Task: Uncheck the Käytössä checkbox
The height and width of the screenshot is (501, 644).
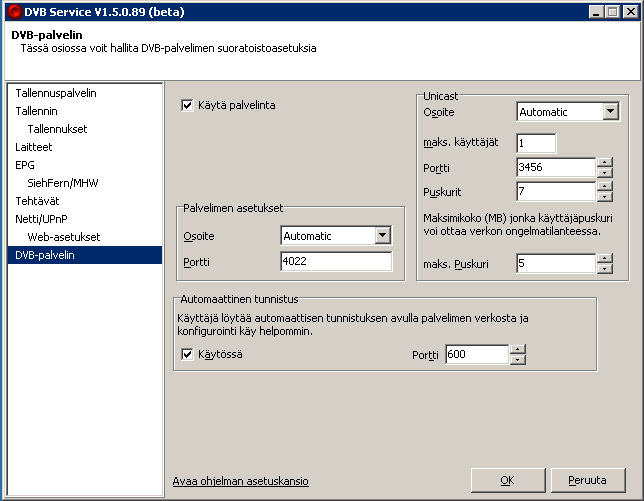Action: [x=187, y=354]
